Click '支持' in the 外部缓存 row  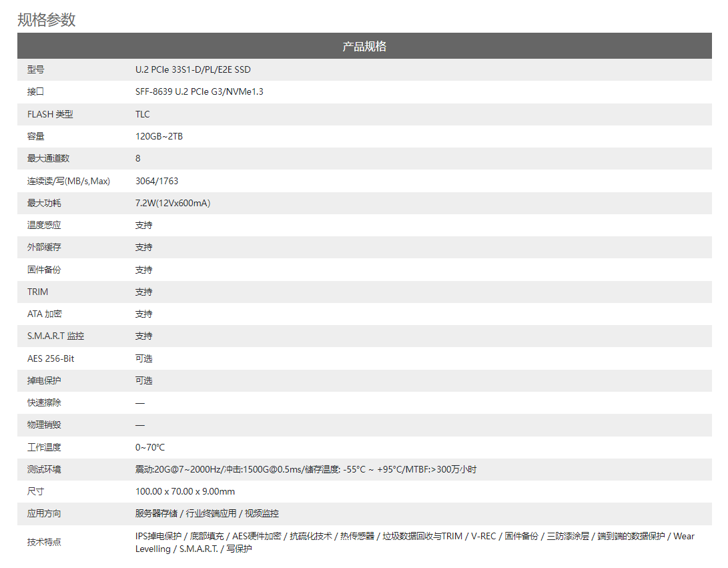coord(144,247)
